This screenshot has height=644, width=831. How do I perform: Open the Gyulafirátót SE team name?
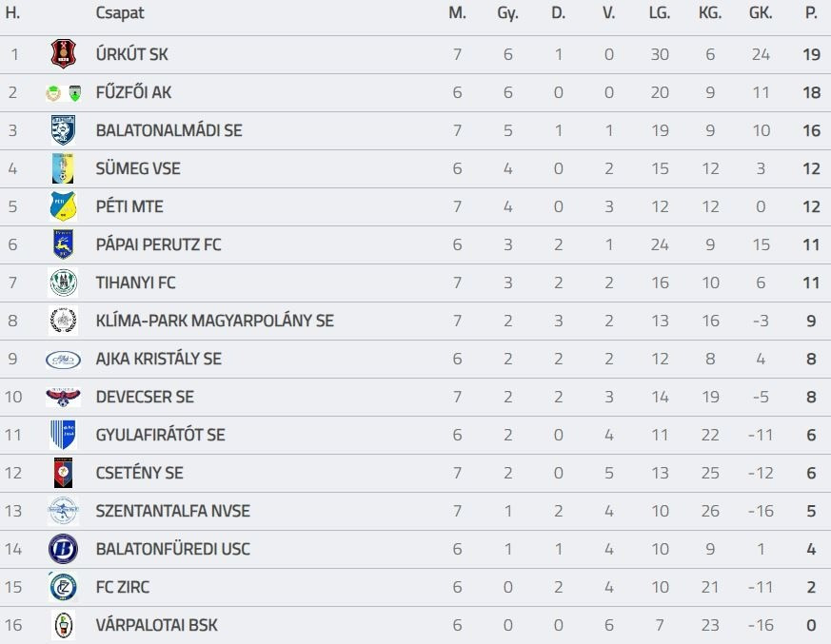tap(160, 435)
